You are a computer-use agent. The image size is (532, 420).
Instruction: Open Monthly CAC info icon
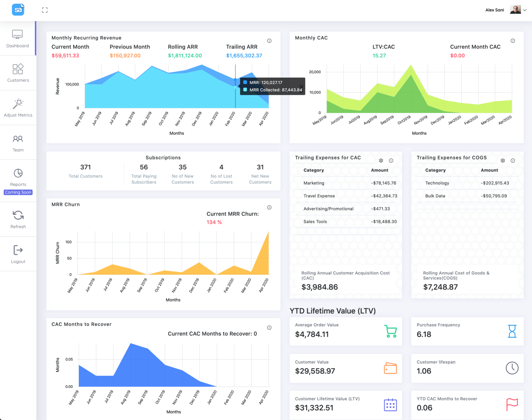point(513,41)
